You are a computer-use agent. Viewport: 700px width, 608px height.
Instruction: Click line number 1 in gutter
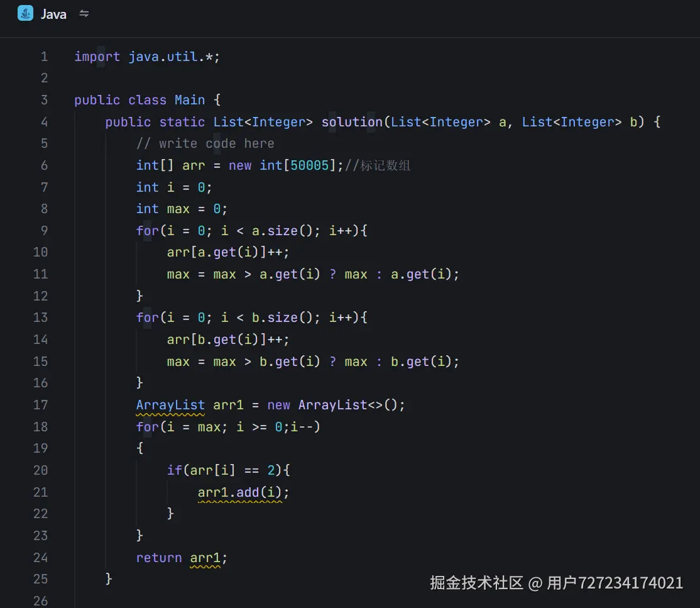click(44, 57)
